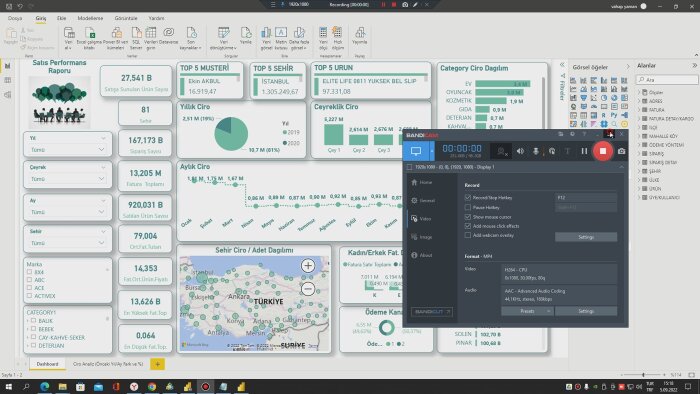Open Bandicam mode dropdown arrow beside monitor
The height and width of the screenshot is (394, 700).
pyautogui.click(x=432, y=151)
